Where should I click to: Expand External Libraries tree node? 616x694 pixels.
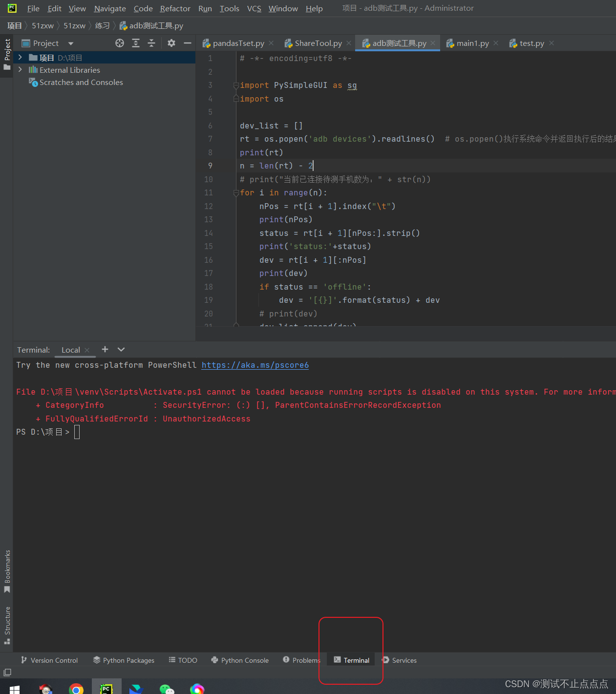click(20, 70)
